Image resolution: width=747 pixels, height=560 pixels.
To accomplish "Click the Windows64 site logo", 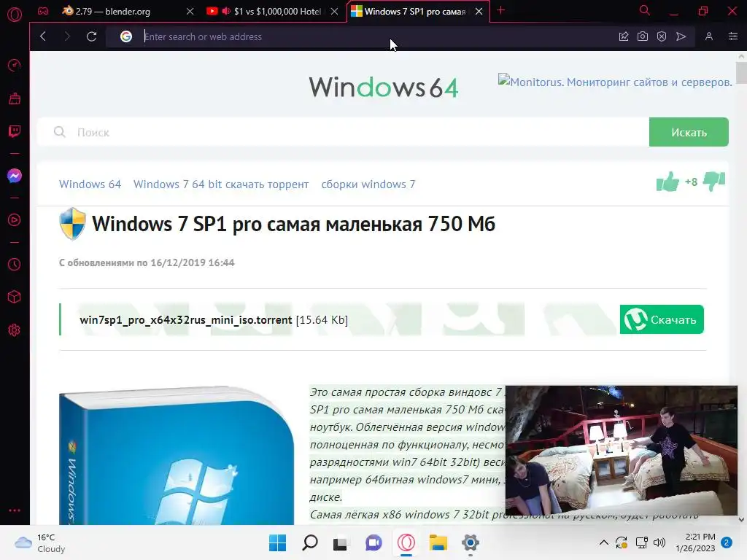I will coord(384,87).
